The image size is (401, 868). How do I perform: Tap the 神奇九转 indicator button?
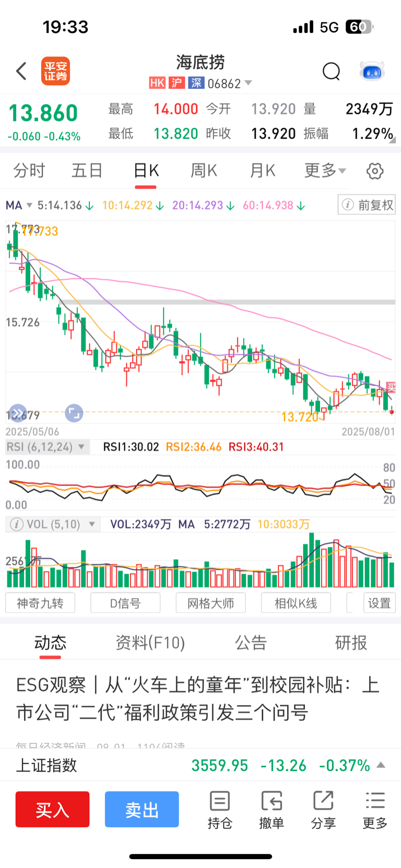click(40, 603)
